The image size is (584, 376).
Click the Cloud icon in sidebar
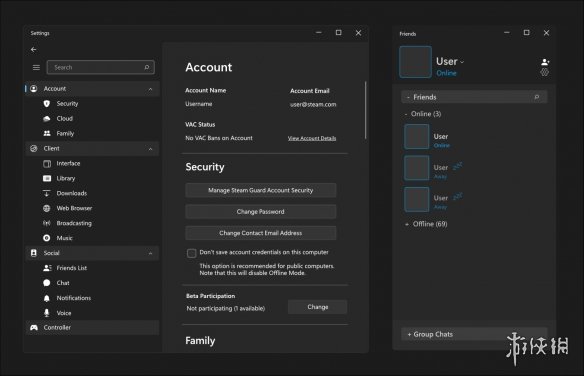tap(47, 119)
